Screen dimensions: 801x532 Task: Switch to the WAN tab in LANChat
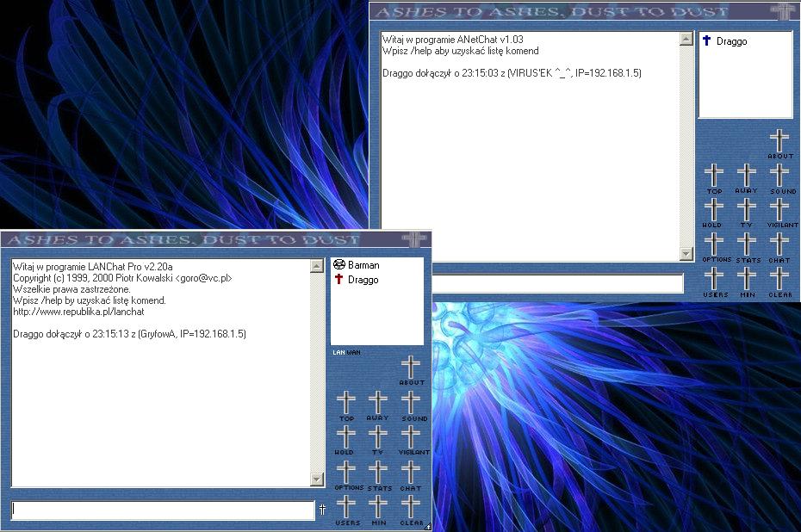coord(354,352)
